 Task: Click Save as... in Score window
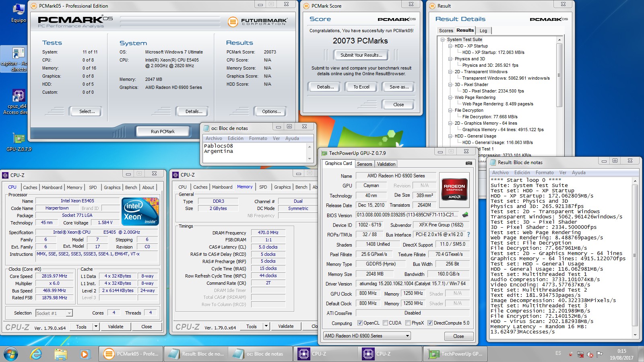[x=399, y=87]
